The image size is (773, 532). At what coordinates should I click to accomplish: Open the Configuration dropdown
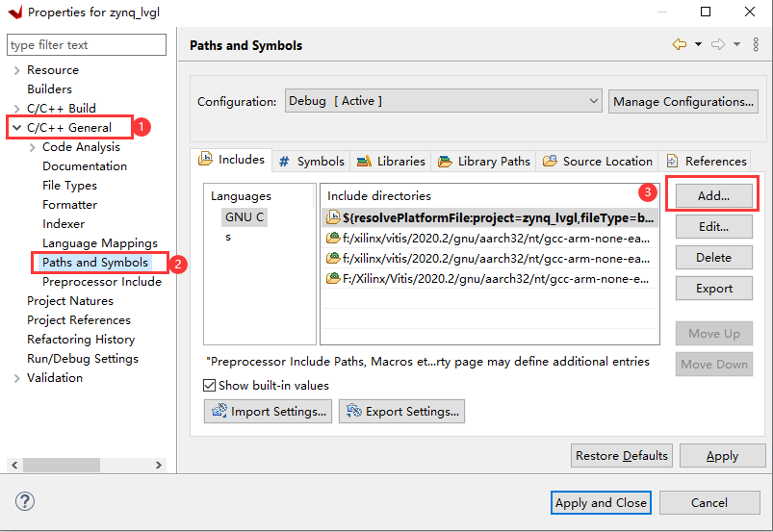[x=443, y=101]
